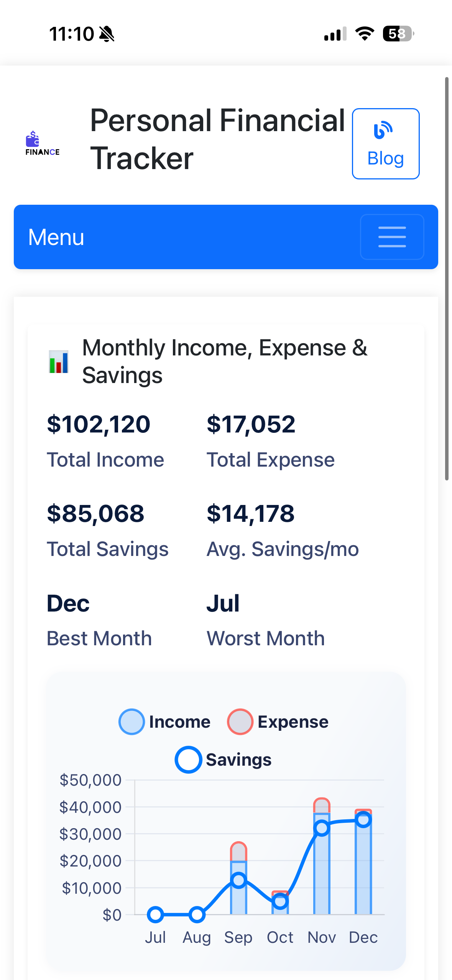This screenshot has height=980, width=452.
Task: Click the bar chart emoji icon
Action: [59, 361]
